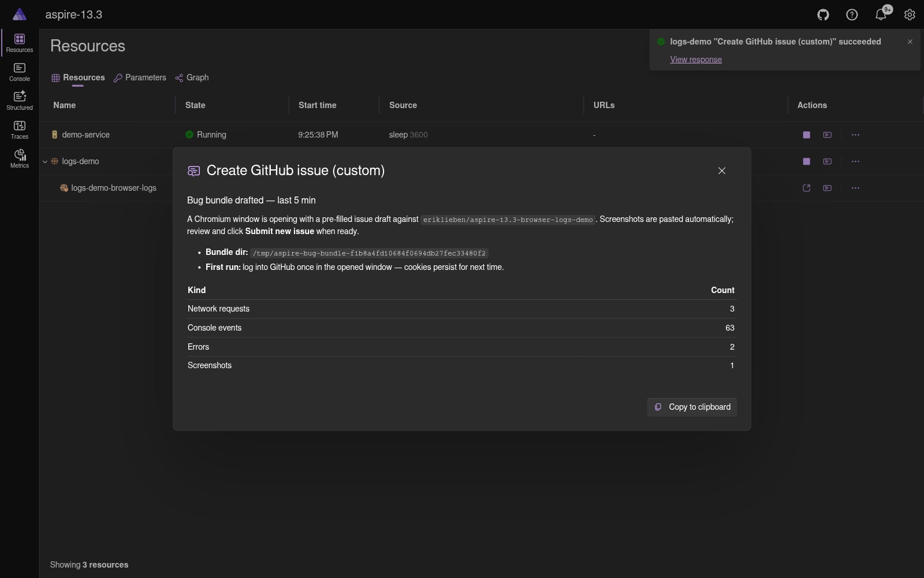This screenshot has width=924, height=578.
Task: Open the Help icon in header
Action: tap(852, 14)
